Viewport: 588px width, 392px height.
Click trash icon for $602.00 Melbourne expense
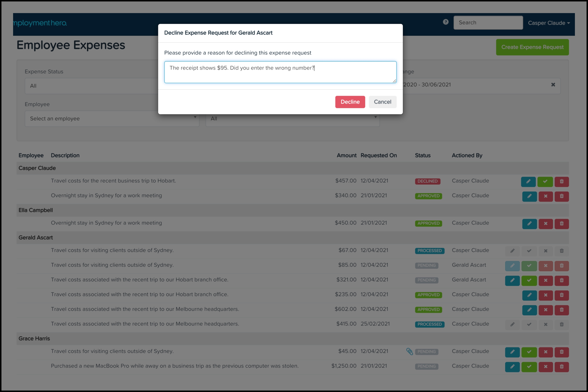point(561,310)
